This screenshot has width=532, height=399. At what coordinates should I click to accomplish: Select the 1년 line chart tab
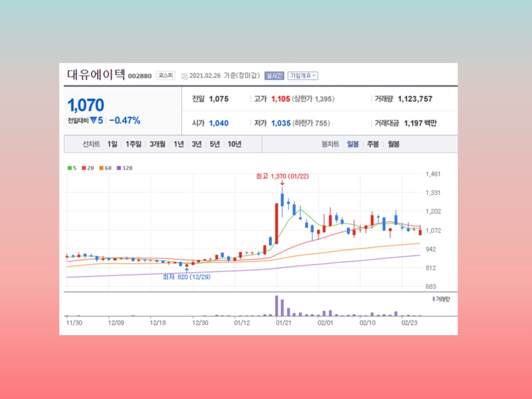click(x=178, y=144)
